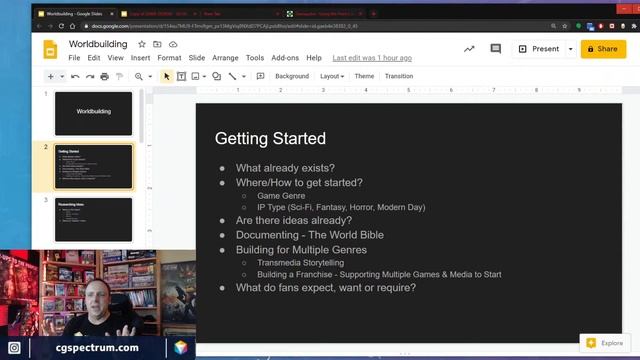Click the yellow Share button
This screenshot has height=360, width=640.
603,49
